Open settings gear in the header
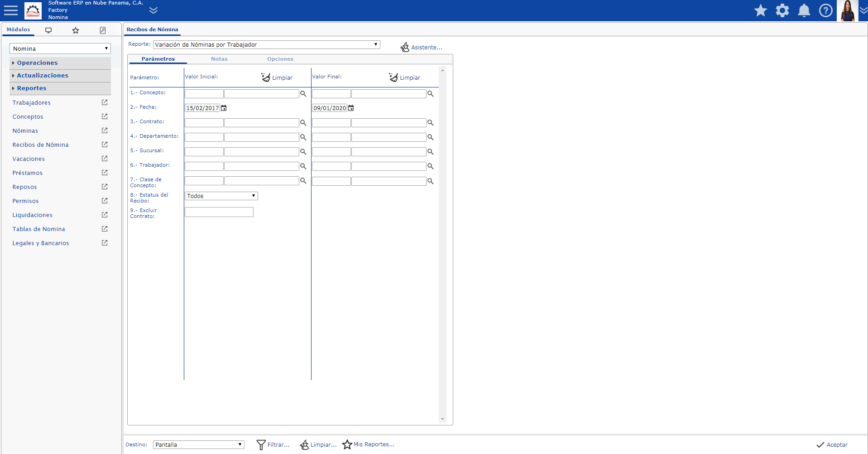 782,10
